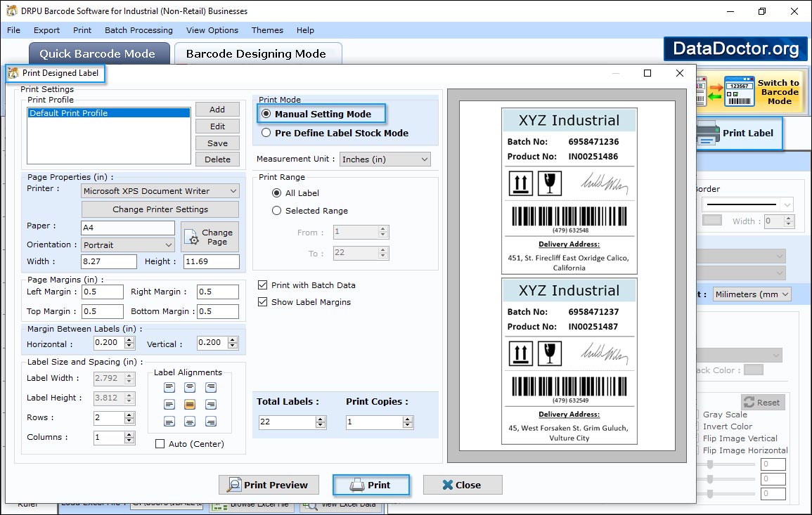Click the Back Color swatch

click(x=754, y=370)
